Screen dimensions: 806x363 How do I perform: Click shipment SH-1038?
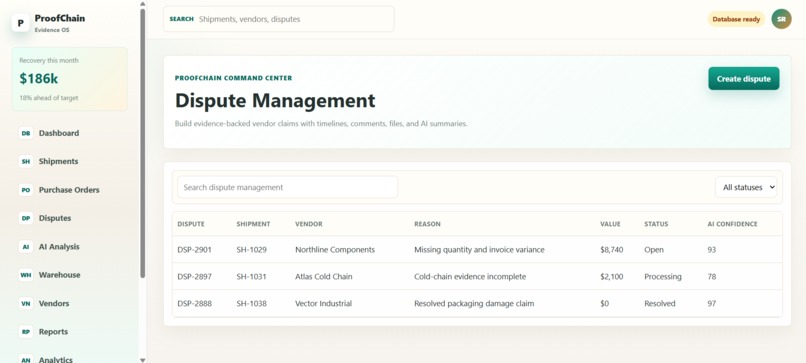coord(251,303)
